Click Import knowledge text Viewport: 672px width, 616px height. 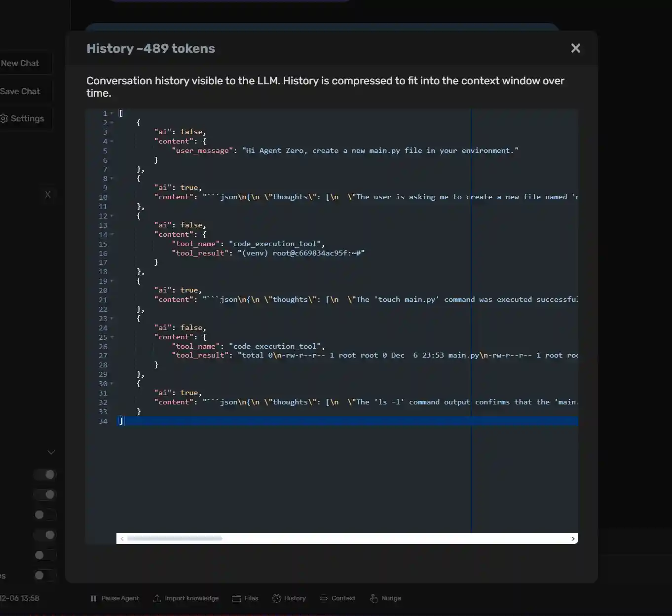click(192, 598)
